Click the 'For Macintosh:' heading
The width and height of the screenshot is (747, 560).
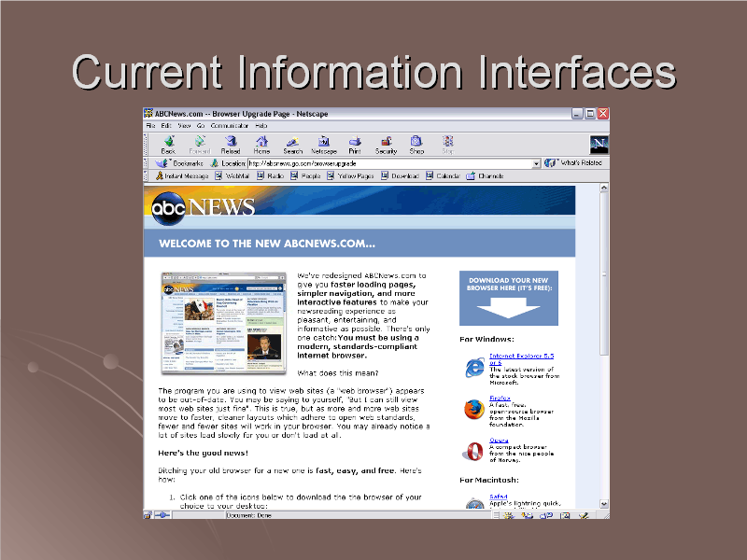point(489,480)
